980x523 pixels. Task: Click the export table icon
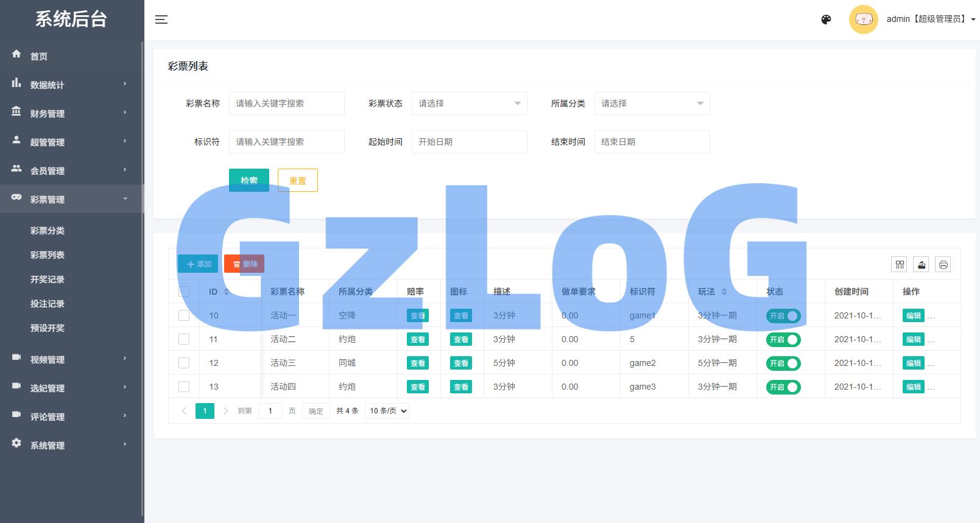[921, 264]
